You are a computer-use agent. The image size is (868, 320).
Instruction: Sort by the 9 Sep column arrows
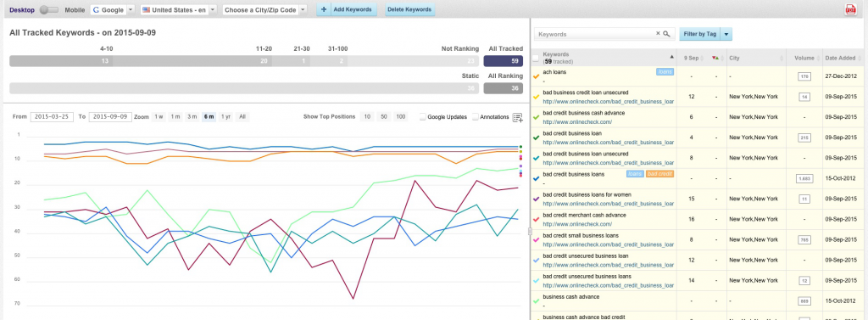(x=701, y=58)
